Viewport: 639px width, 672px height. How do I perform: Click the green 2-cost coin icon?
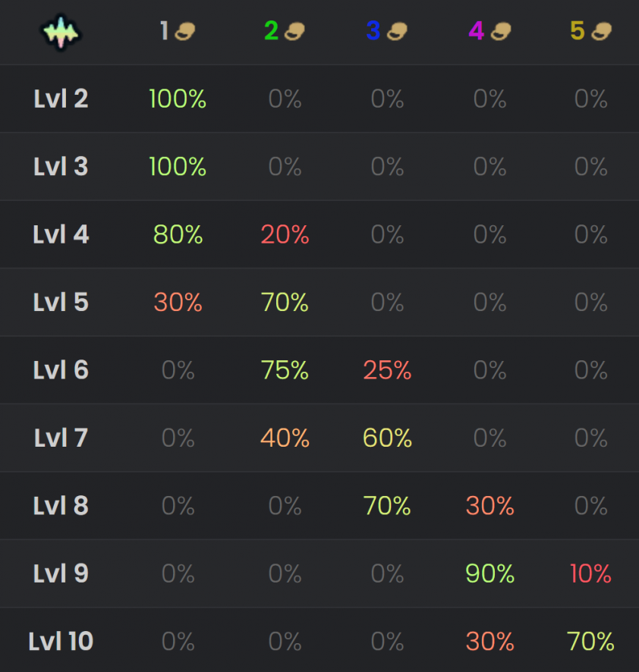pos(294,31)
